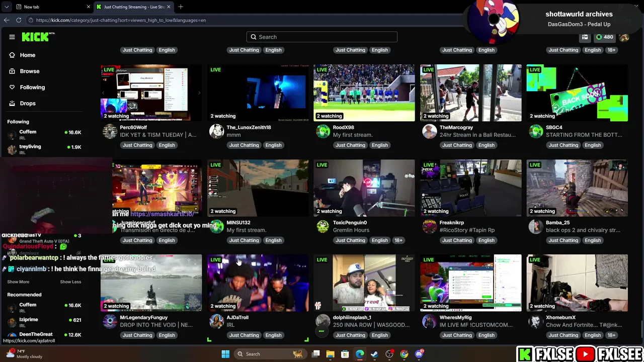
Task: Open the user profile avatar menu
Action: coord(624,37)
